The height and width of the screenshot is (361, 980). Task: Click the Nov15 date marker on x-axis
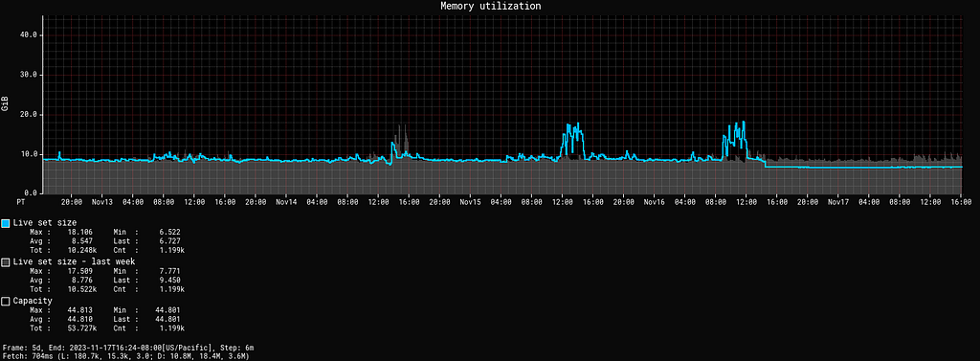(469, 202)
